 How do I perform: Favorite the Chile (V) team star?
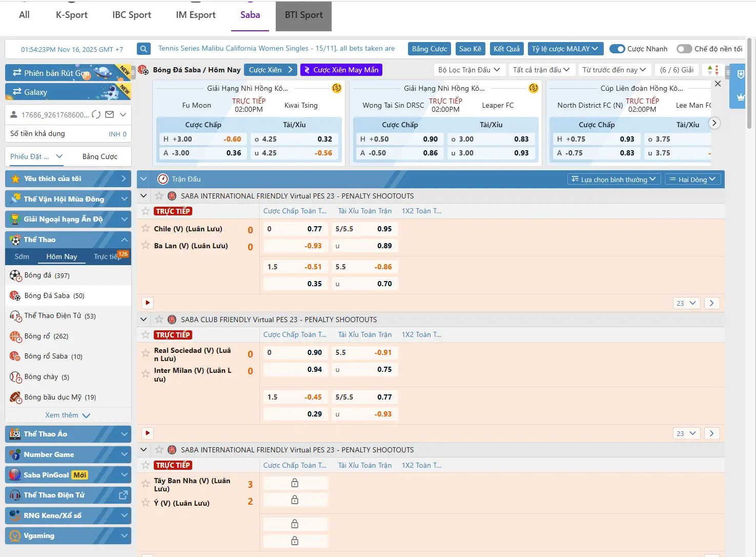[x=146, y=228]
